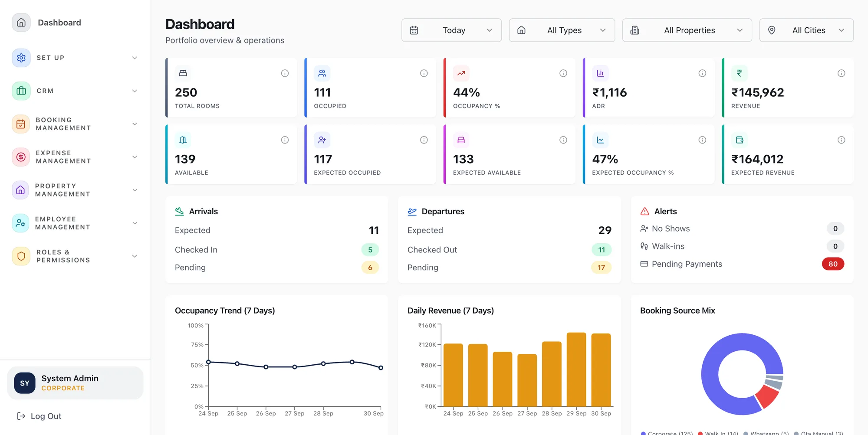Click the 30 Sep bar in Daily Revenue

(x=601, y=370)
